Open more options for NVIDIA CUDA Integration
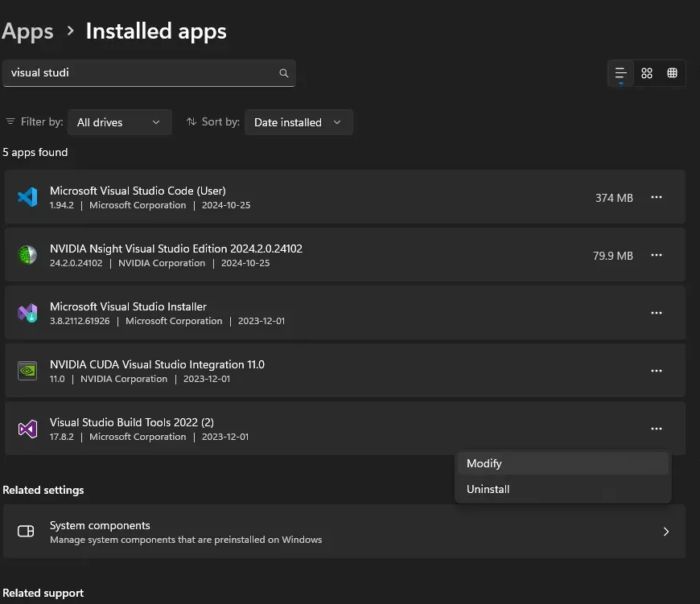The width and height of the screenshot is (700, 604). coord(657,371)
